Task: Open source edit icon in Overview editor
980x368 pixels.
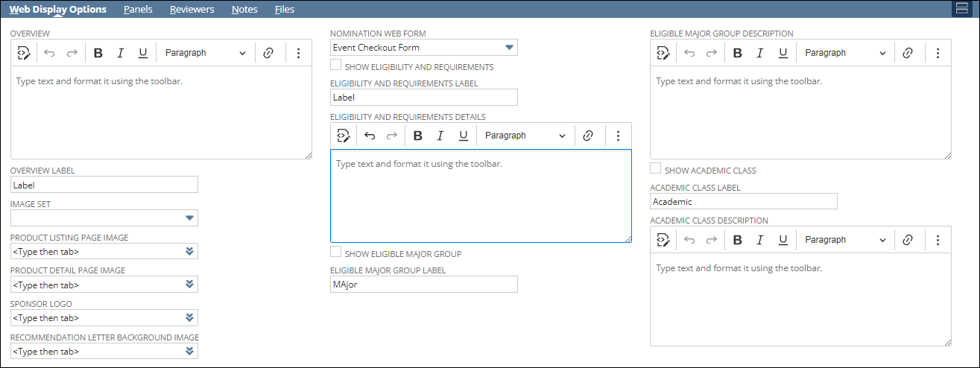Action: pyautogui.click(x=23, y=53)
